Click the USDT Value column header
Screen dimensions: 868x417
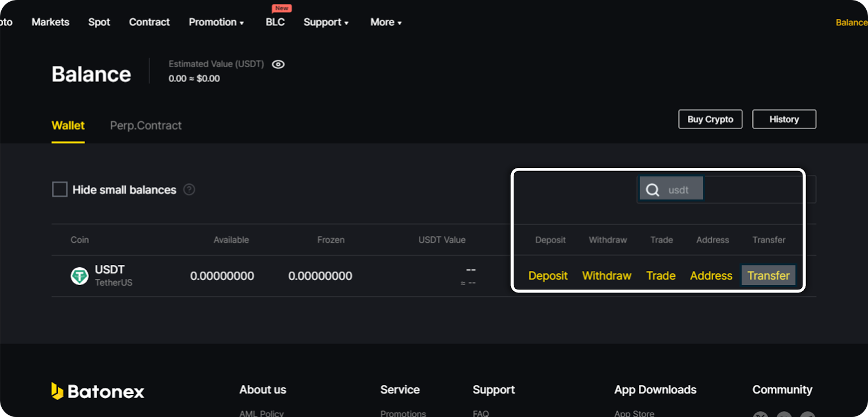pos(442,239)
